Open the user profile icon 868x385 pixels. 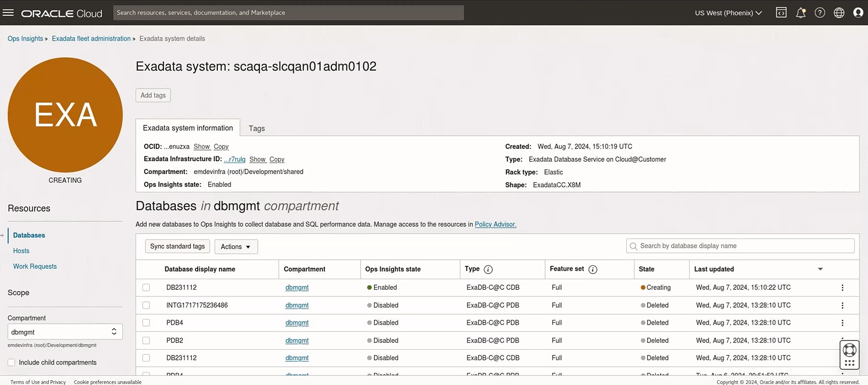tap(858, 13)
